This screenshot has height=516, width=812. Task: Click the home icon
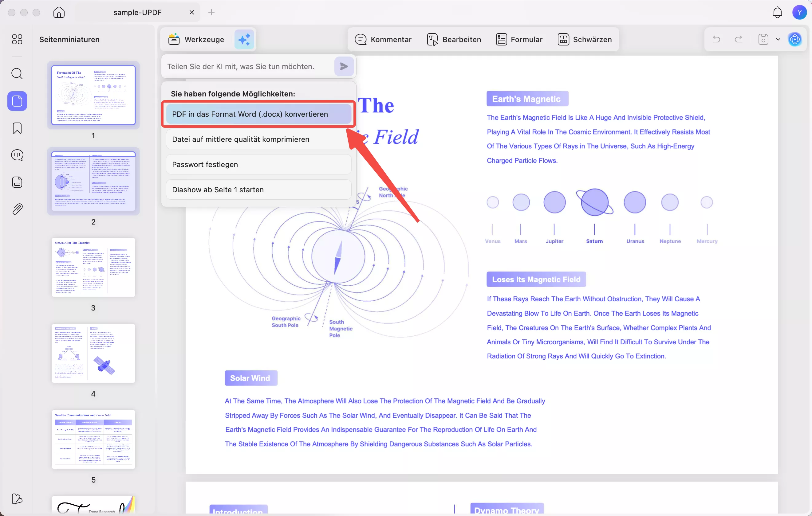point(59,13)
